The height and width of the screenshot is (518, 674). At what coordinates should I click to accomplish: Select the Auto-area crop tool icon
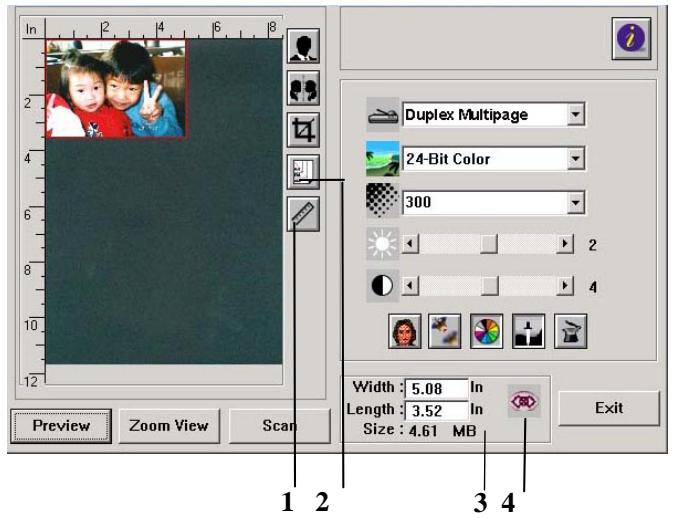click(303, 130)
